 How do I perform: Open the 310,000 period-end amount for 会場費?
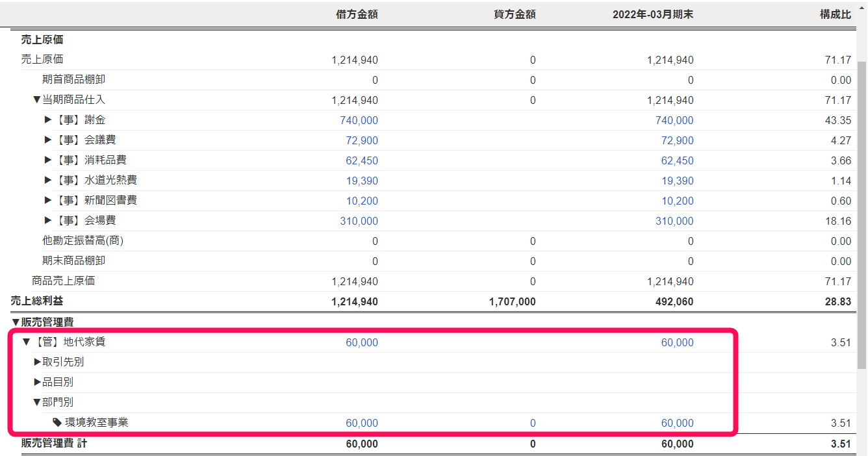(674, 221)
